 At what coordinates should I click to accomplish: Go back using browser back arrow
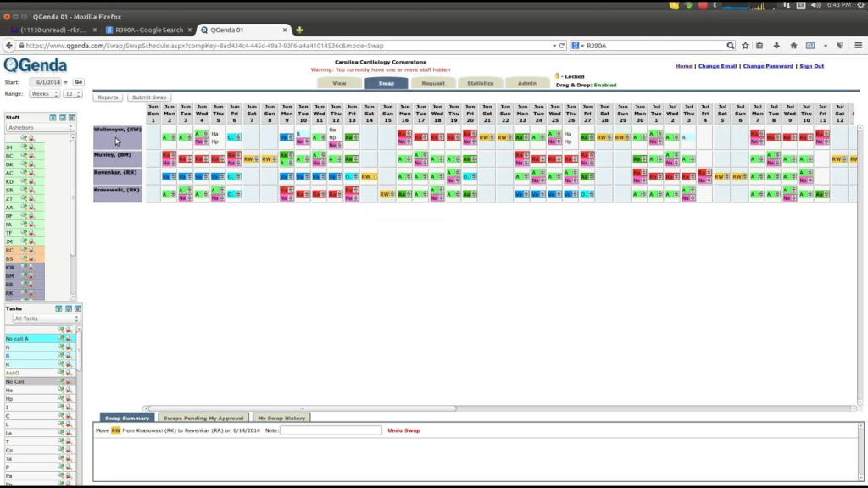click(x=8, y=46)
